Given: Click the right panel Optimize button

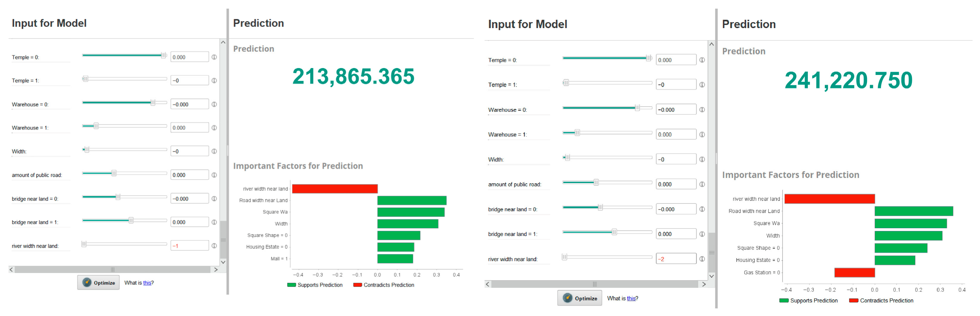Looking at the screenshot, I should tap(580, 298).
